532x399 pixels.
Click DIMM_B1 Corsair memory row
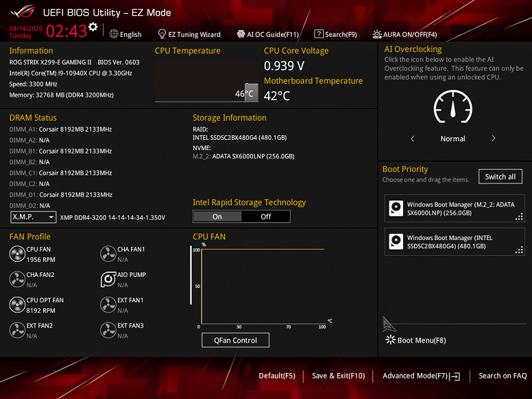coord(61,151)
